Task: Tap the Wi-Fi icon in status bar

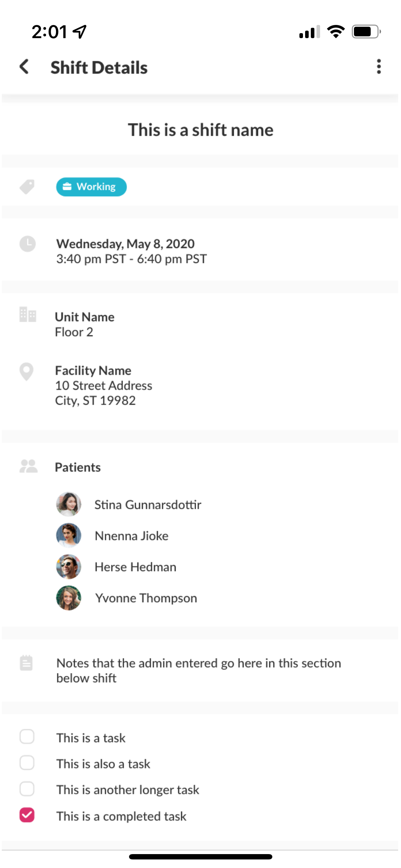Action: click(x=335, y=31)
